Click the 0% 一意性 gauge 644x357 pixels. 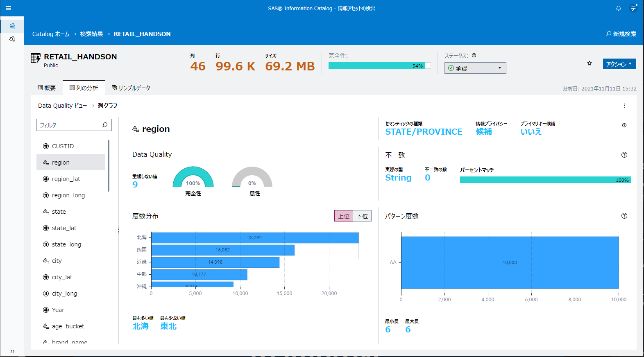[x=252, y=177]
